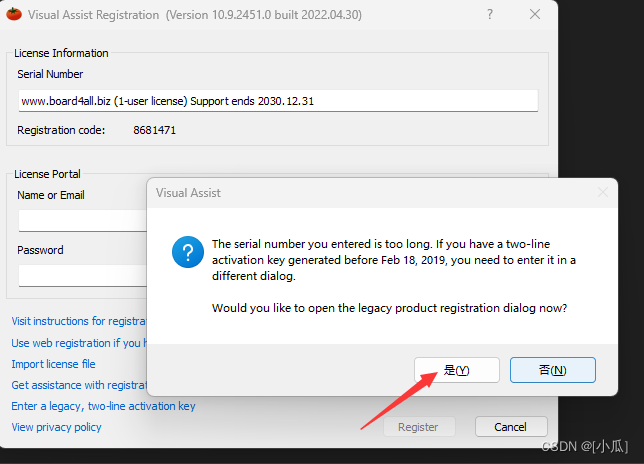Click 'Would you like to open the legacy' text
The image size is (644, 464).
tap(389, 308)
